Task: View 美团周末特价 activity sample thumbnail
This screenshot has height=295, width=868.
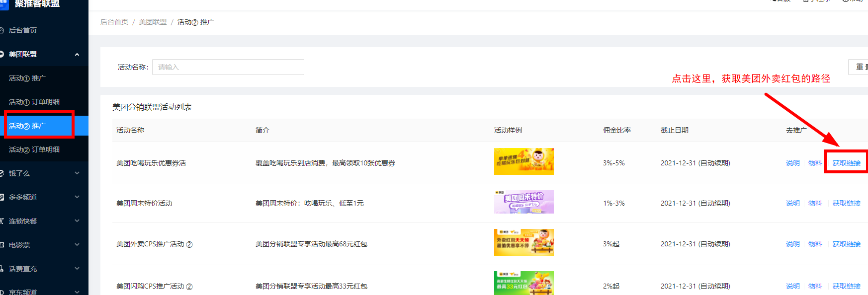Action: tap(524, 202)
